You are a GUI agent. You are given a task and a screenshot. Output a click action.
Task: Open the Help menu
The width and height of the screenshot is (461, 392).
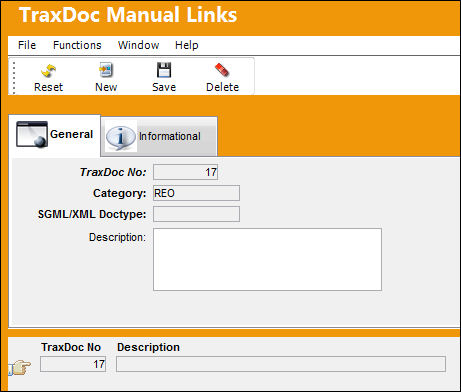pyautogui.click(x=187, y=45)
